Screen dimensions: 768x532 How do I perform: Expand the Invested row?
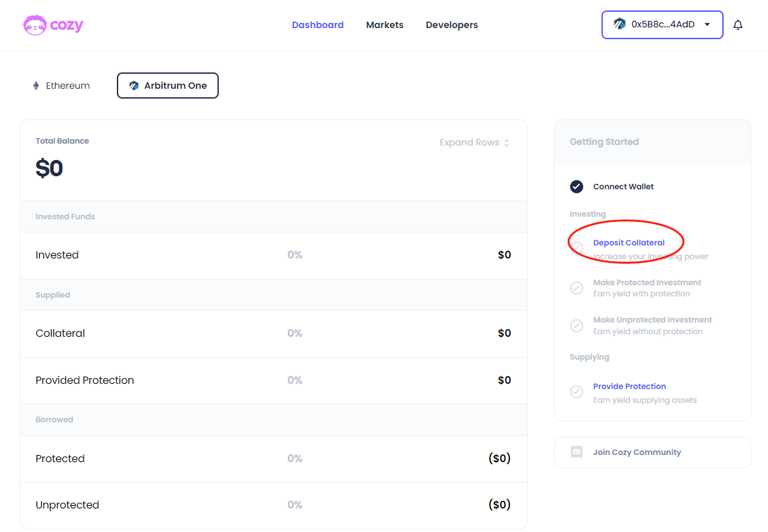coord(273,255)
